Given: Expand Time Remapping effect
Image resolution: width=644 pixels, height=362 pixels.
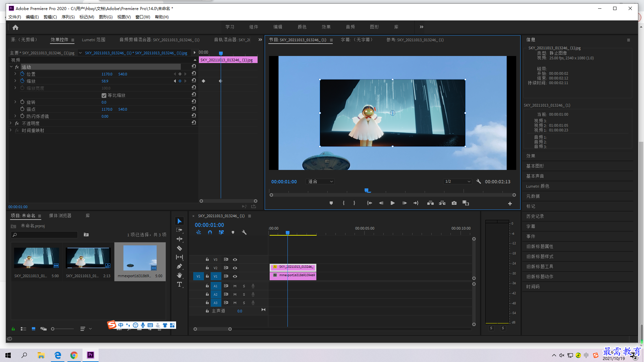Looking at the screenshot, I should point(11,130).
